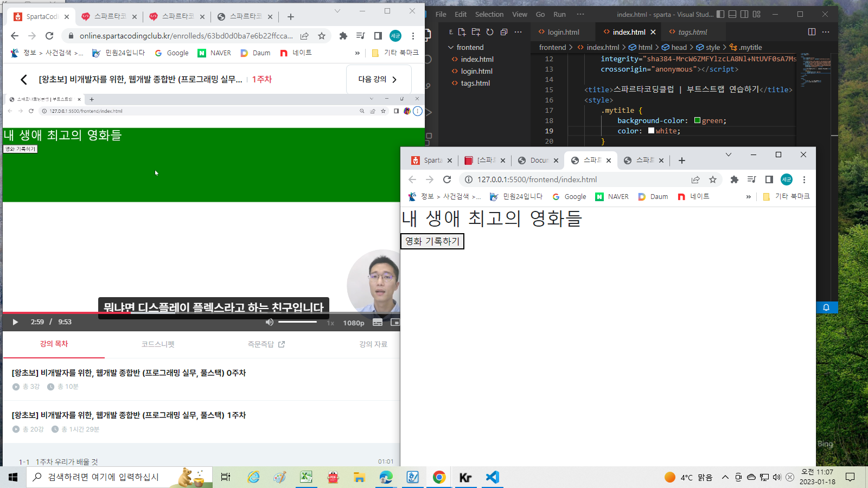Screen dimensions: 868x488
Task: Share the lecture page from left Chrome
Action: [x=304, y=36]
